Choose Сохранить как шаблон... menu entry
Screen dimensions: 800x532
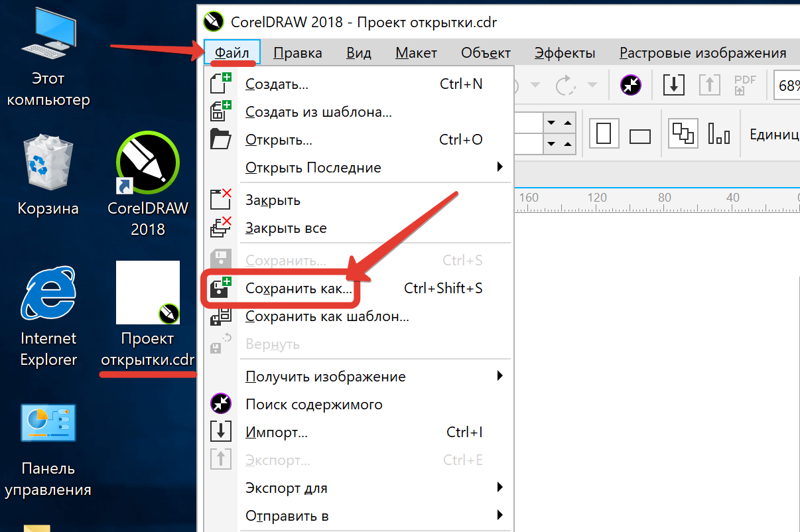tap(358, 316)
